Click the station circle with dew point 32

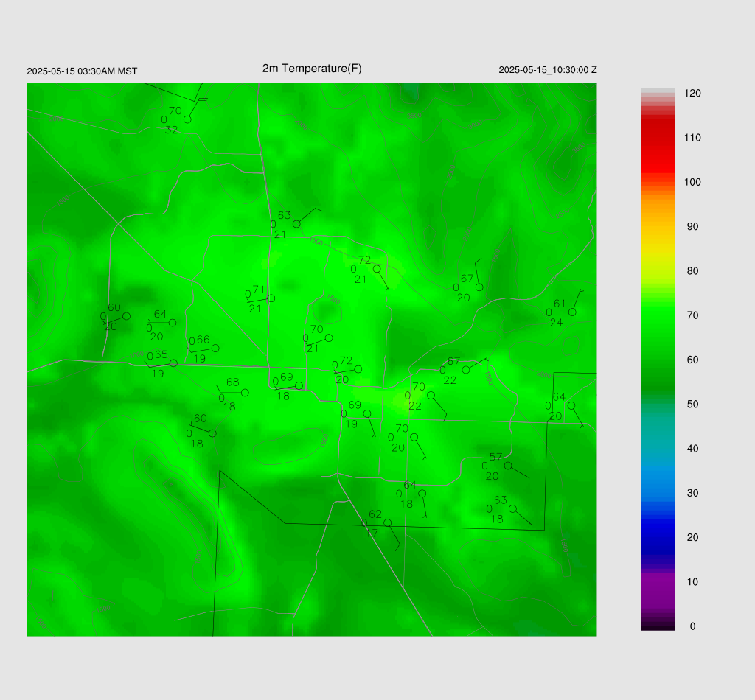[x=187, y=119]
